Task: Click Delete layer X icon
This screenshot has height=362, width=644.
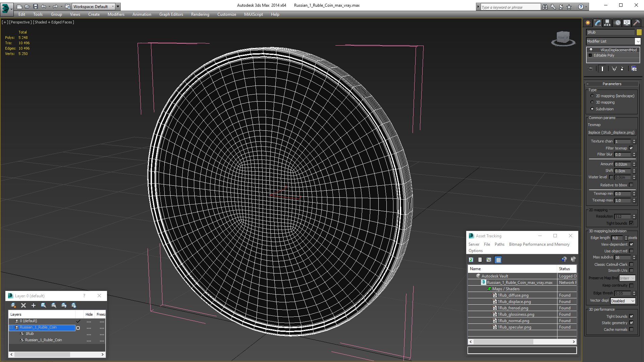Action: click(x=23, y=305)
